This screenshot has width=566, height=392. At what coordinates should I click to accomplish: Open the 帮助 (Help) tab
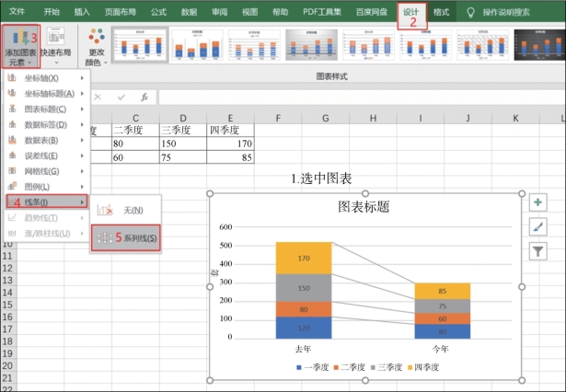[x=280, y=12]
